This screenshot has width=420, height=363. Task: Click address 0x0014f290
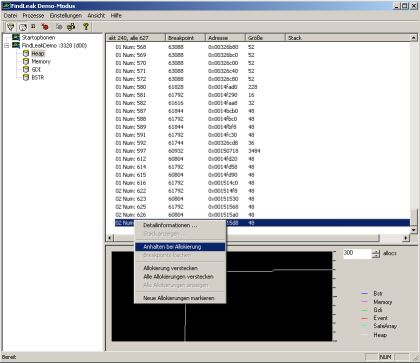tap(223, 95)
